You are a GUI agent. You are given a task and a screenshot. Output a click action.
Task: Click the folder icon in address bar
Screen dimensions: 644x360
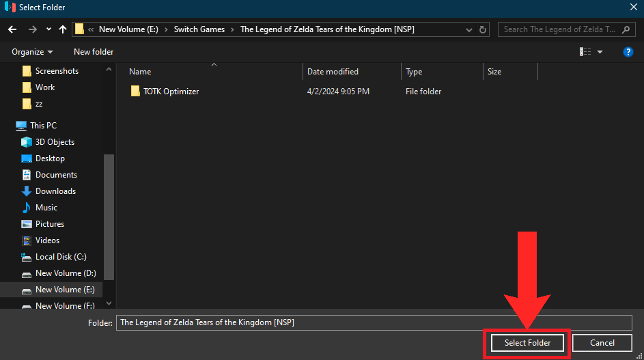[79, 29]
